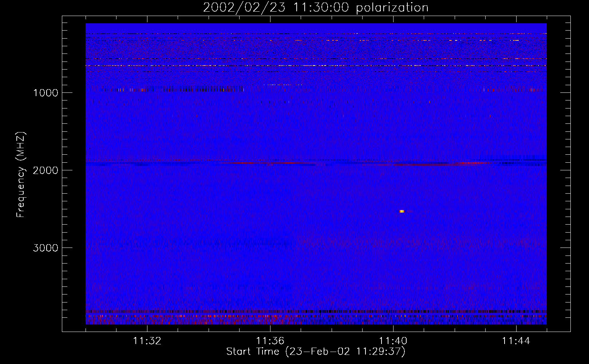Click the 1000 frequency tick label
The width and height of the screenshot is (589, 364).
coord(46,93)
